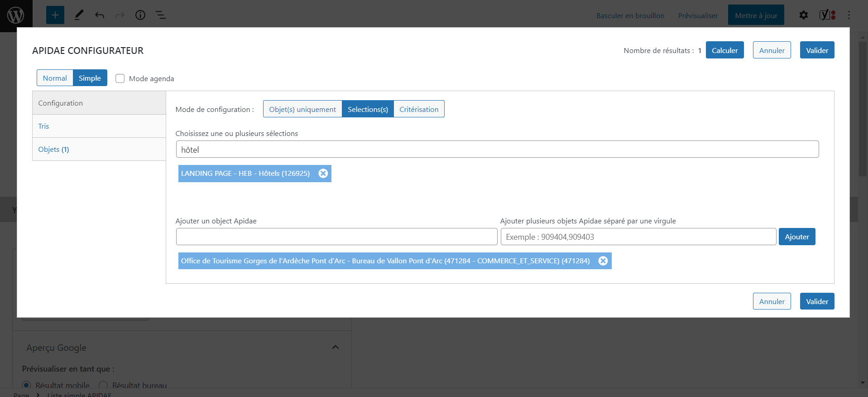Focus the Ajouter un object Apidae field
Image resolution: width=868 pixels, height=397 pixels.
click(336, 237)
